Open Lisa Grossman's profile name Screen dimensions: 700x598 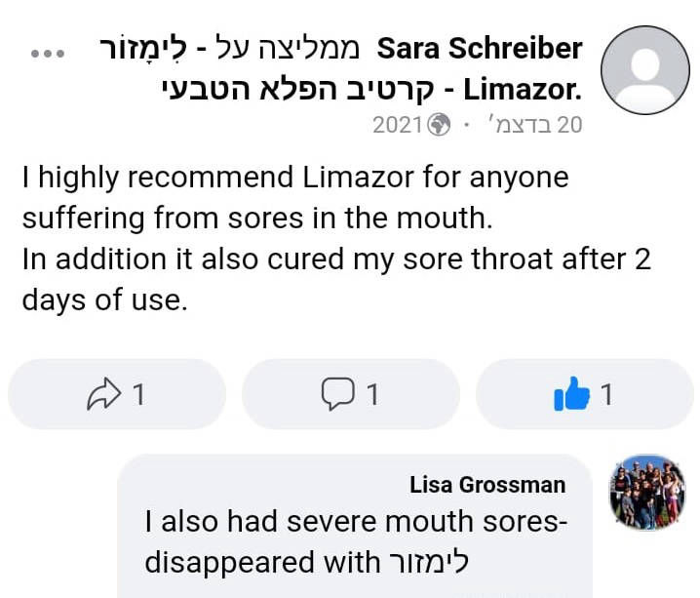[487, 485]
